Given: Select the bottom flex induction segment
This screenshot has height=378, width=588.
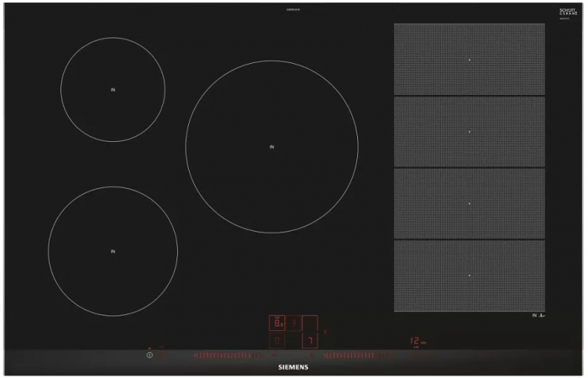Looking at the screenshot, I should (x=469, y=275).
